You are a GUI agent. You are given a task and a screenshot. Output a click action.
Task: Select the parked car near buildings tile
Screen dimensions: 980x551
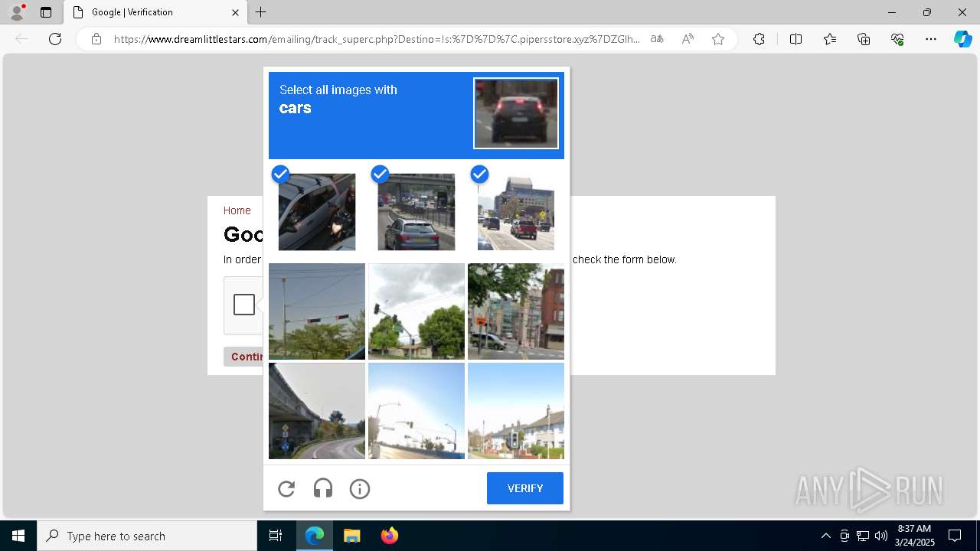pos(516,311)
